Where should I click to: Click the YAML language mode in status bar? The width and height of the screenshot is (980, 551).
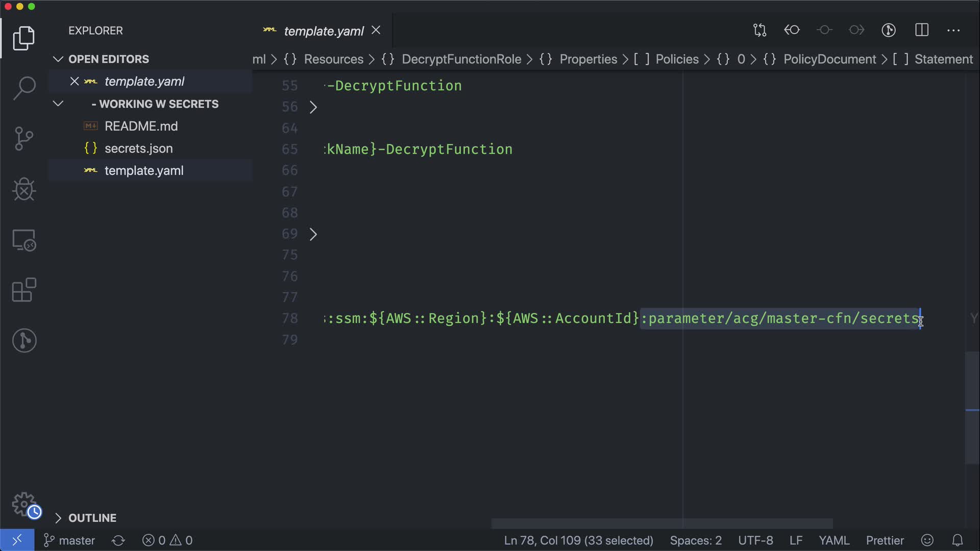pos(834,540)
